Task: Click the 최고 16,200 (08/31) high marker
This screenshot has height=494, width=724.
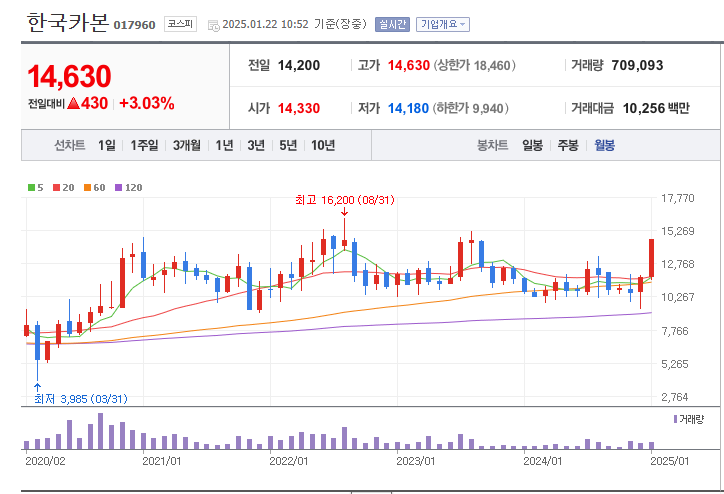Action: (x=345, y=200)
